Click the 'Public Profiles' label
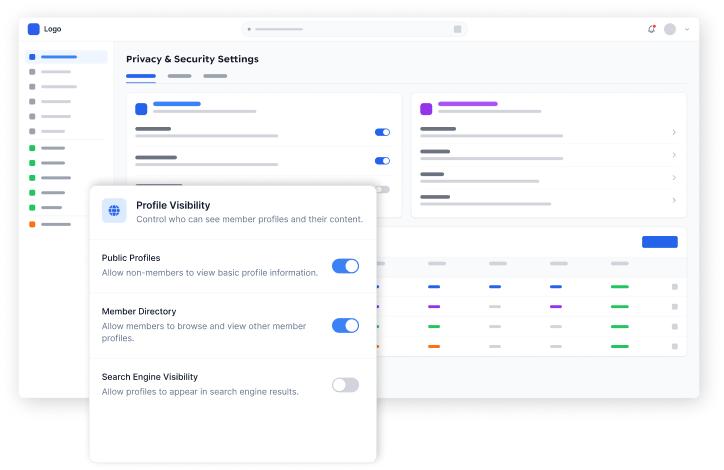This screenshot has width=724, height=470. (131, 258)
